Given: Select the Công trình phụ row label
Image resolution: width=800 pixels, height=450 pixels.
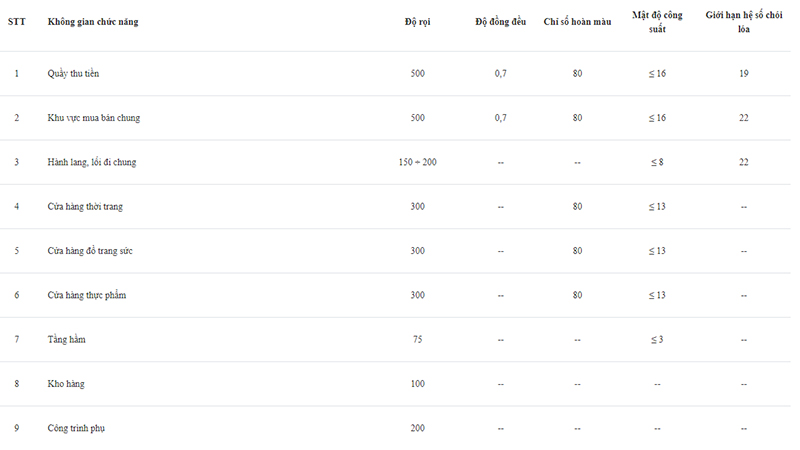Looking at the screenshot, I should coord(76,428).
